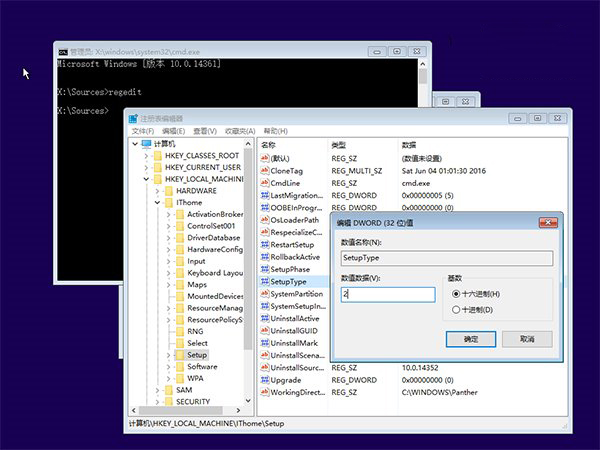This screenshot has width=600, height=450.
Task: Collapse the IThome key
Action: [x=157, y=202]
